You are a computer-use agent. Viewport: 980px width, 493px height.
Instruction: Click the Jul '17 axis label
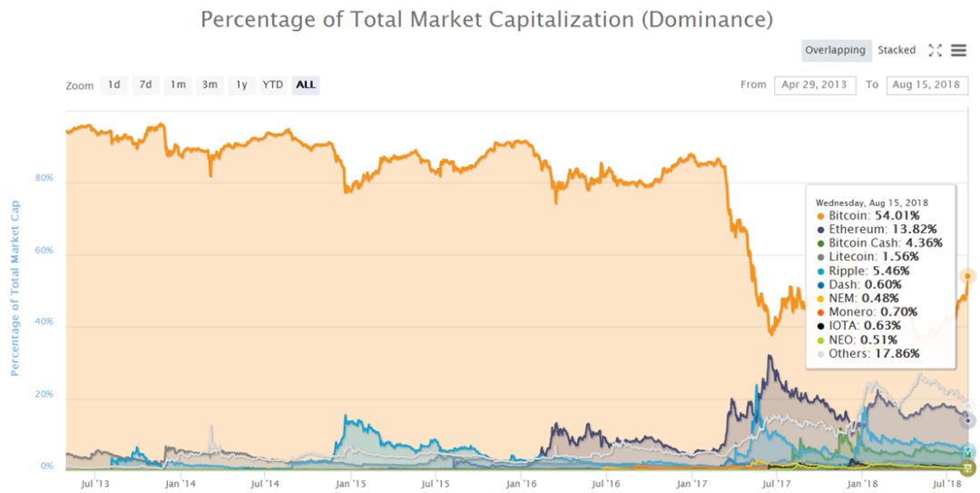[775, 484]
